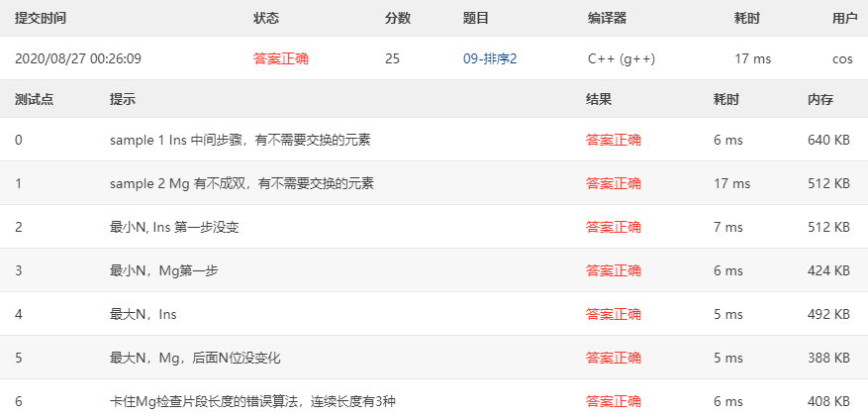The image size is (868, 418).
Task: Click the result 答案正确 for test point 0
Action: coord(614,141)
